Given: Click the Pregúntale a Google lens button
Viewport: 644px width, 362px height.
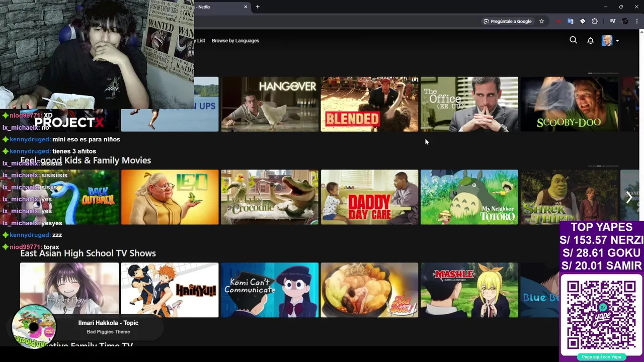Looking at the screenshot, I should tap(507, 21).
